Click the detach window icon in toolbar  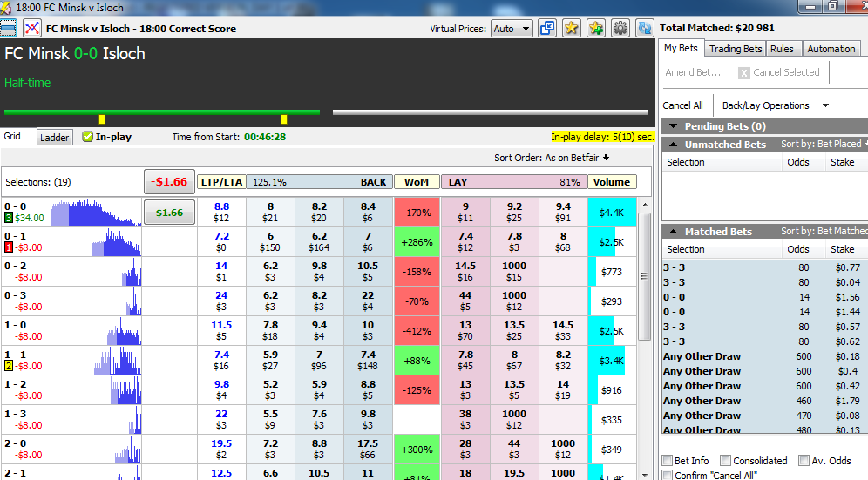pyautogui.click(x=547, y=28)
